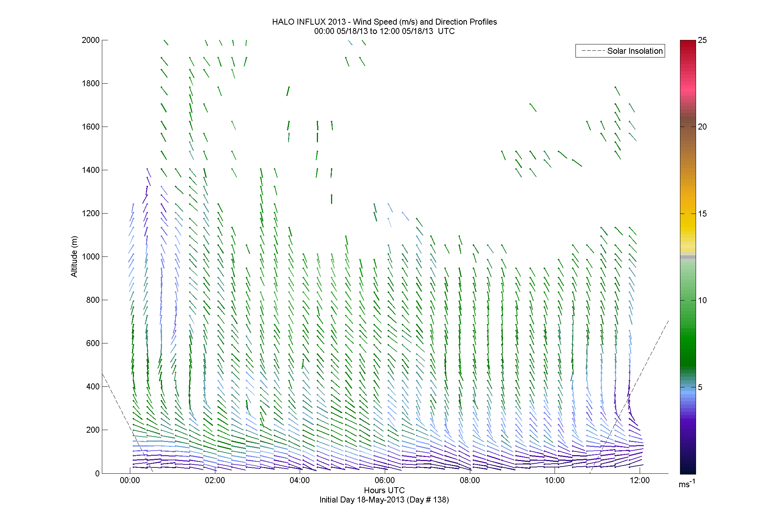Click the 1600 altitude tick label
The height and width of the screenshot is (532, 783).
(x=91, y=127)
